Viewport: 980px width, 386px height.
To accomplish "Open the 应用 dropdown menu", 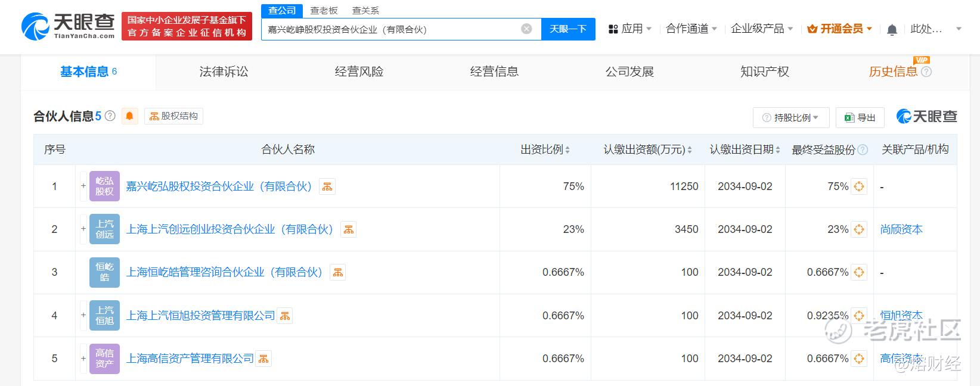I will tap(630, 29).
